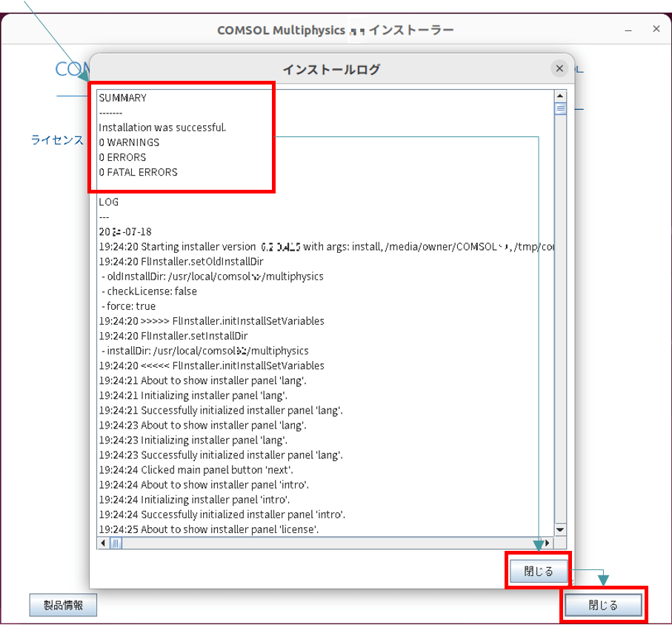Click the SUMMARY heading in the log
This screenshot has height=625, width=672.
[122, 98]
